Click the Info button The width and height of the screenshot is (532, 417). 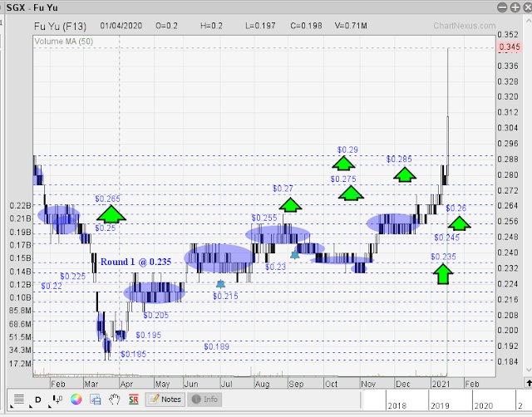(x=205, y=400)
